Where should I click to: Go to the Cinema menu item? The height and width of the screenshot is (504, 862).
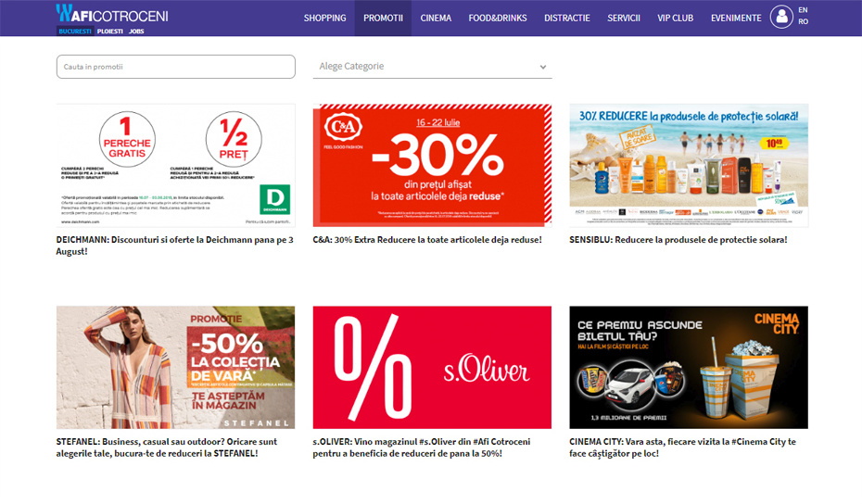pyautogui.click(x=436, y=18)
